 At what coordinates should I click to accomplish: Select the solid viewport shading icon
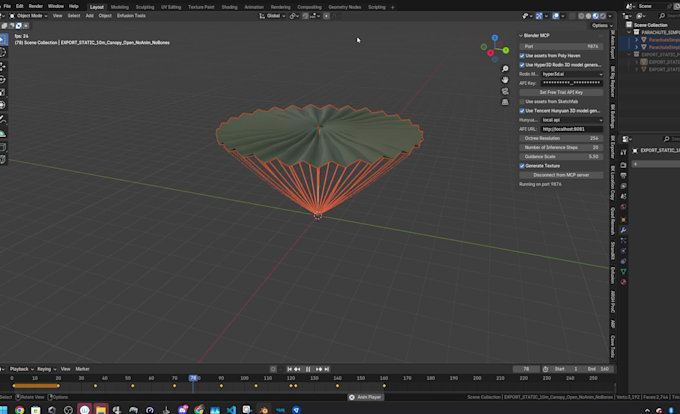(x=588, y=16)
